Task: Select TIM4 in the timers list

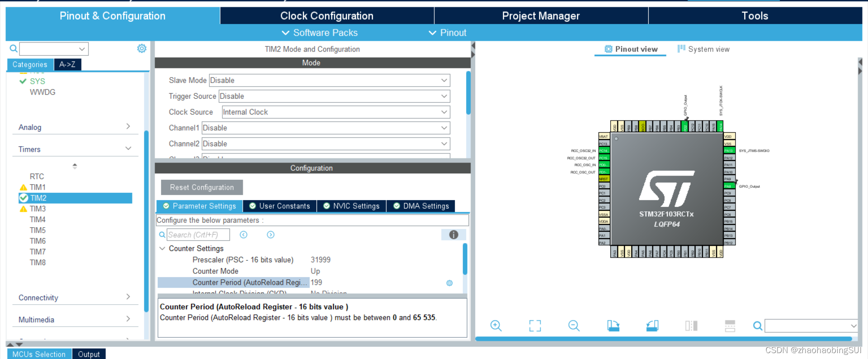Action: [38, 220]
